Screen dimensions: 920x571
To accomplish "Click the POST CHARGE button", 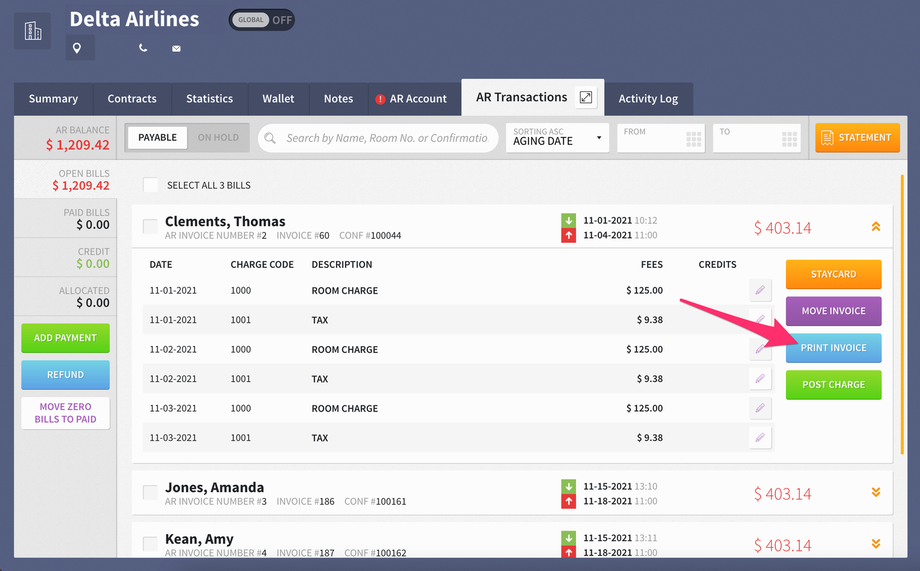I will tap(834, 385).
